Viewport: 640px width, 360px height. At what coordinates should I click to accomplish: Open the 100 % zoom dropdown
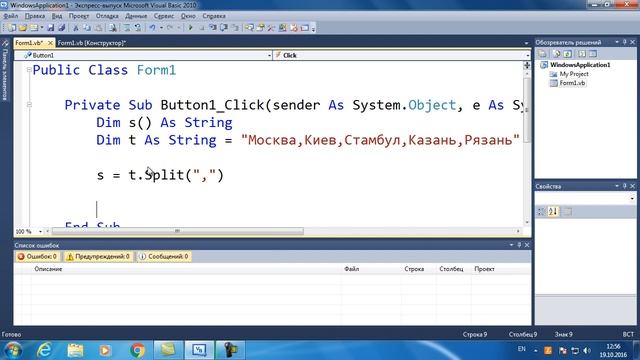tap(40, 231)
